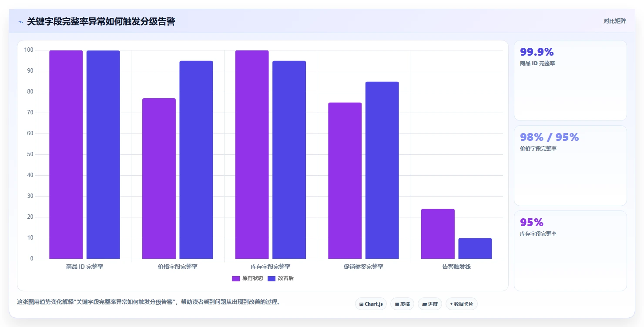Click the blue 改善后 bar for 库存字段完整率

pyautogui.click(x=289, y=160)
